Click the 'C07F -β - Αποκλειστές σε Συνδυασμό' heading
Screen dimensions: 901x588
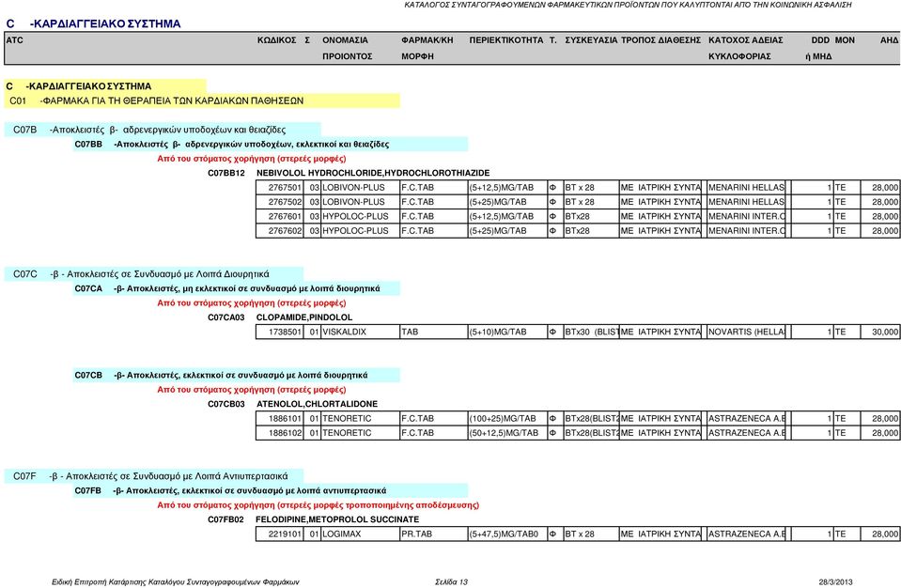(154, 476)
